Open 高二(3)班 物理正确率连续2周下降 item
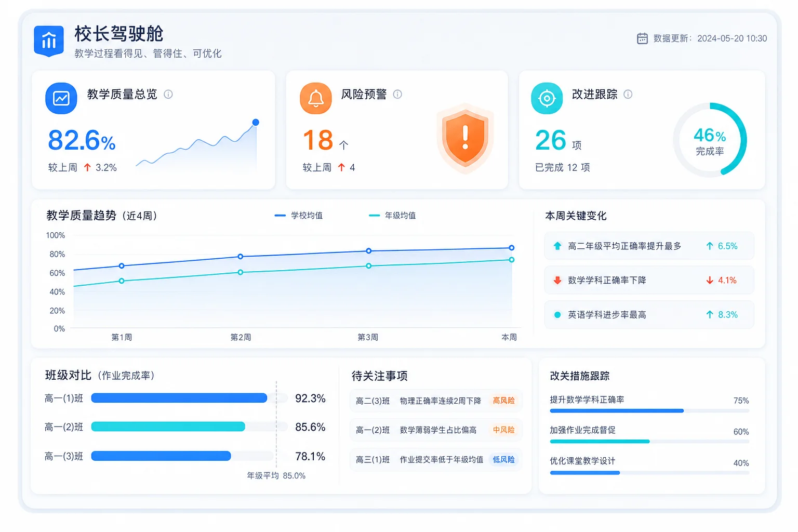 pyautogui.click(x=436, y=401)
